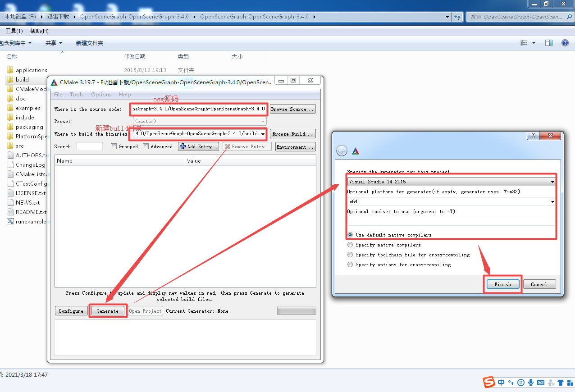Viewport: 575px width, 392px height.
Task: Select Use default native compilers
Action: coord(350,235)
